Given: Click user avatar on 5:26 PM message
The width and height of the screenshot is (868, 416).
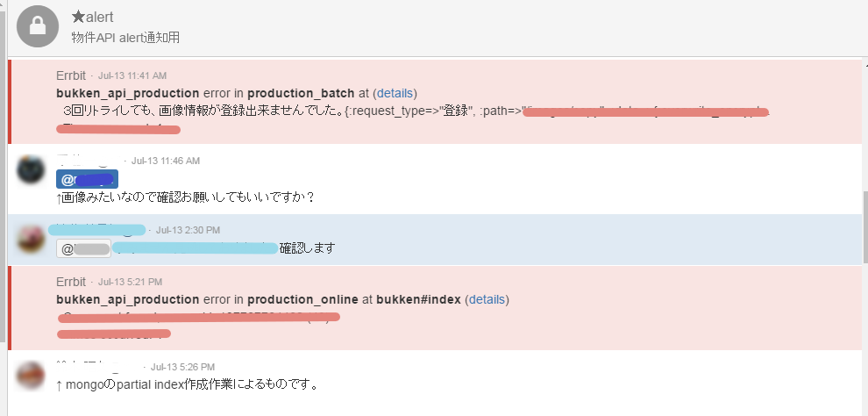Looking at the screenshot, I should [x=32, y=376].
